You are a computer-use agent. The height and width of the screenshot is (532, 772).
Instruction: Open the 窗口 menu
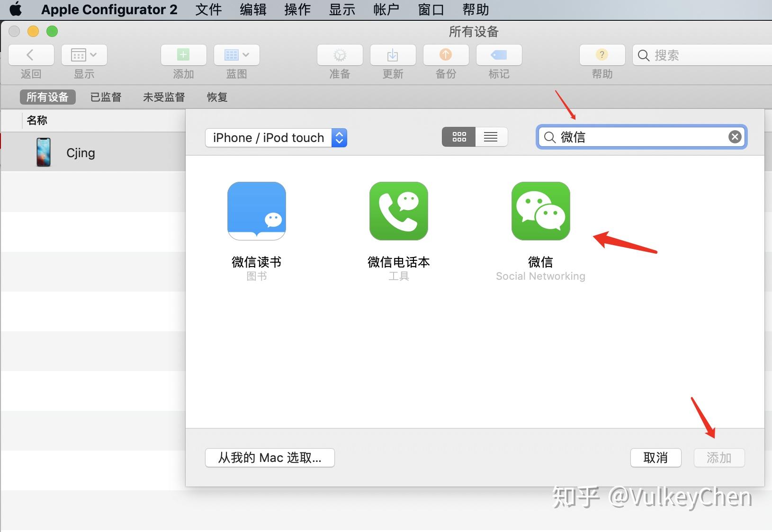(431, 9)
